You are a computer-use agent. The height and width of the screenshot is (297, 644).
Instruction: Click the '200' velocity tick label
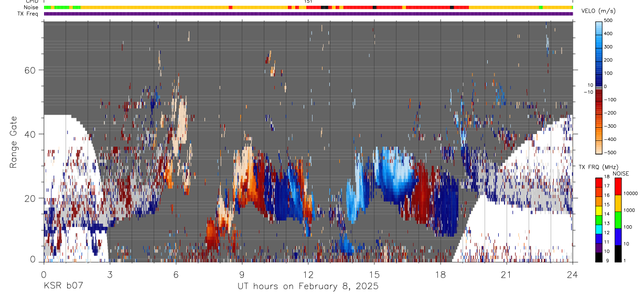(x=608, y=60)
